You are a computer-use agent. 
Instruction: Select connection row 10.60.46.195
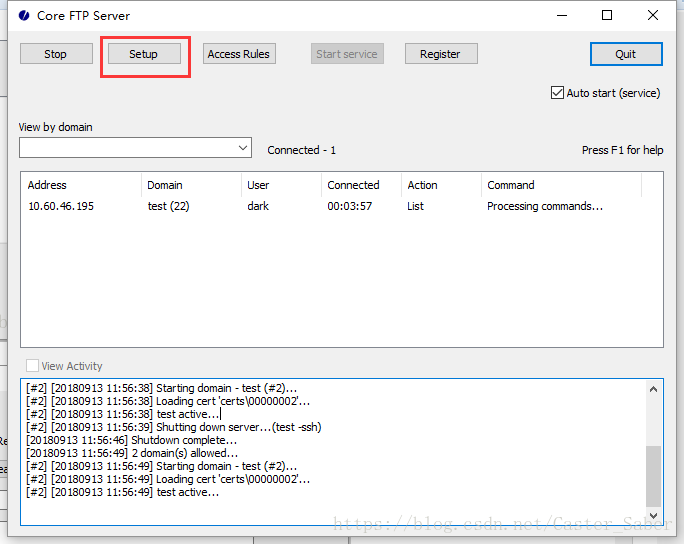(x=342, y=206)
